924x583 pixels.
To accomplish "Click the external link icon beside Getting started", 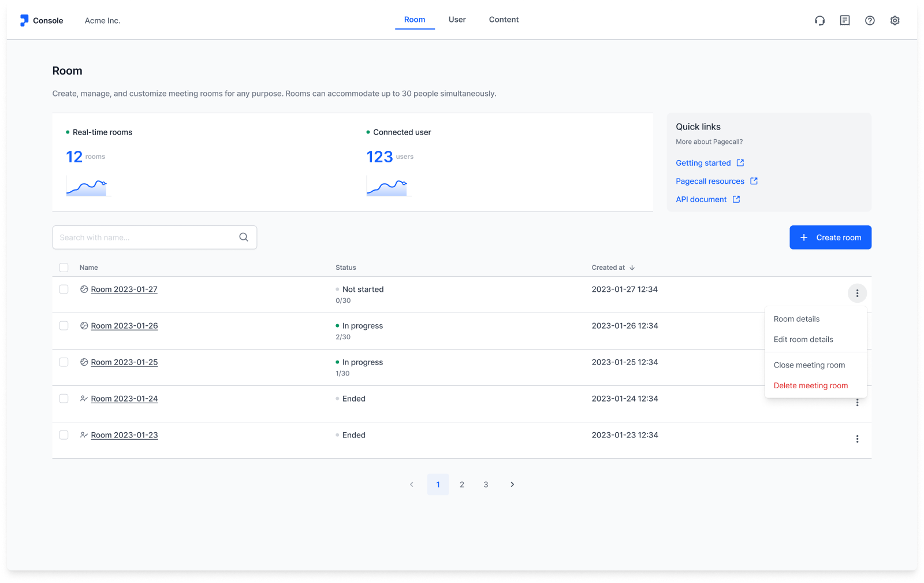I will click(x=740, y=163).
